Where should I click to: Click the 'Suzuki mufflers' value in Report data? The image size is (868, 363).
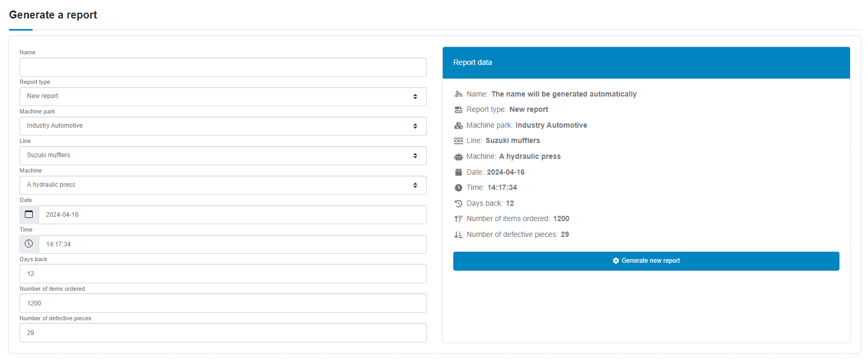coord(512,140)
